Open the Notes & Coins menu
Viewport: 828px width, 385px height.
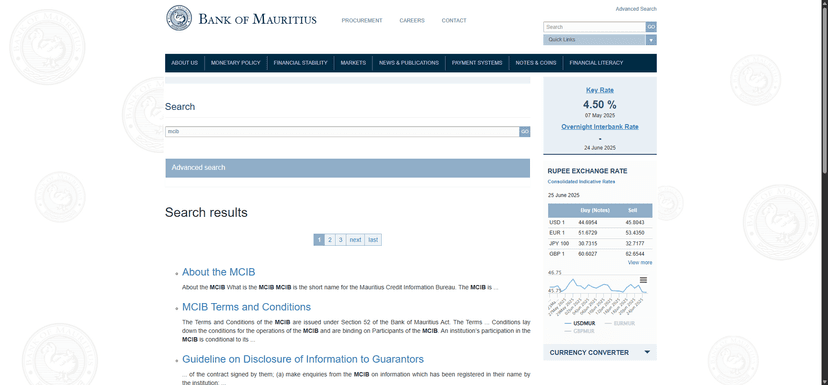tap(535, 63)
